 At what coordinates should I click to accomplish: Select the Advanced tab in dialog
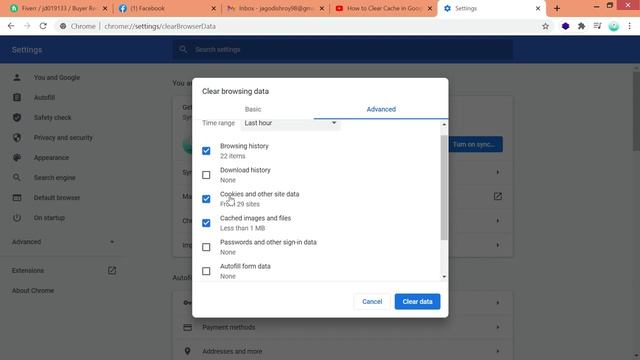point(381,109)
